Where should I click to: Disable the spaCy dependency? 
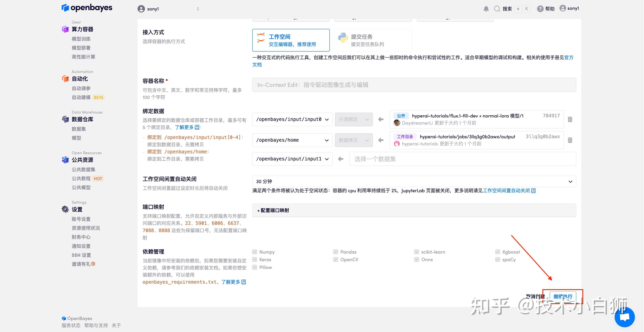click(x=498, y=260)
